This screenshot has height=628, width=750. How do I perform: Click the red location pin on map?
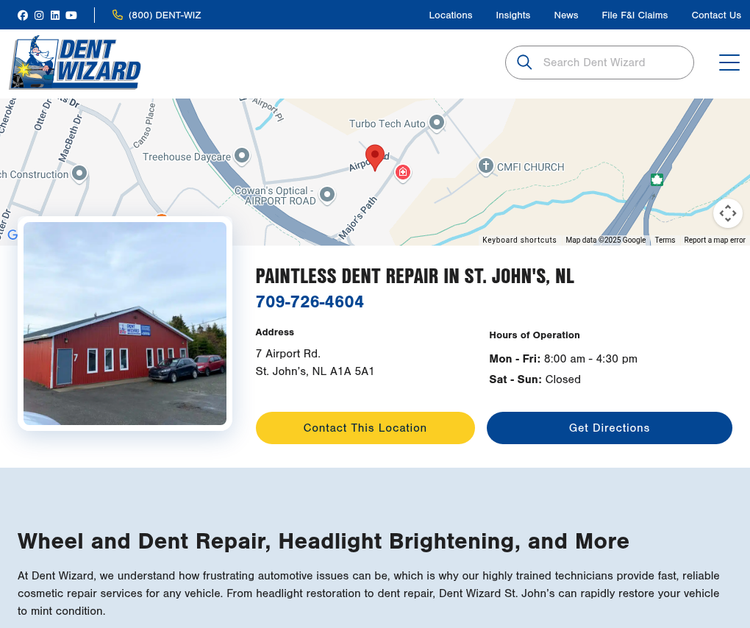tap(375, 157)
